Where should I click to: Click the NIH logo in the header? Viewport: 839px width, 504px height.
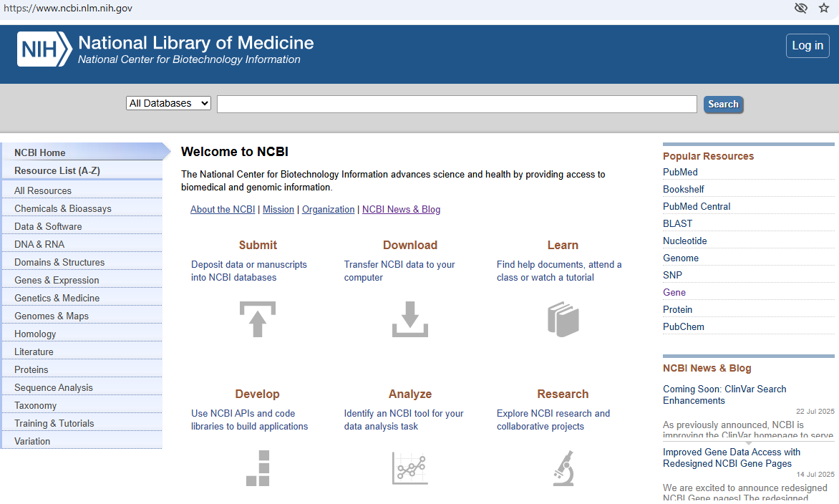44,49
